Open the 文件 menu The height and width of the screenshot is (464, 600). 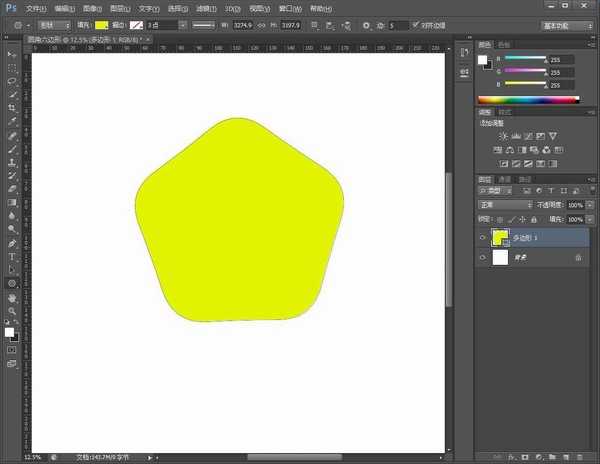[35, 7]
